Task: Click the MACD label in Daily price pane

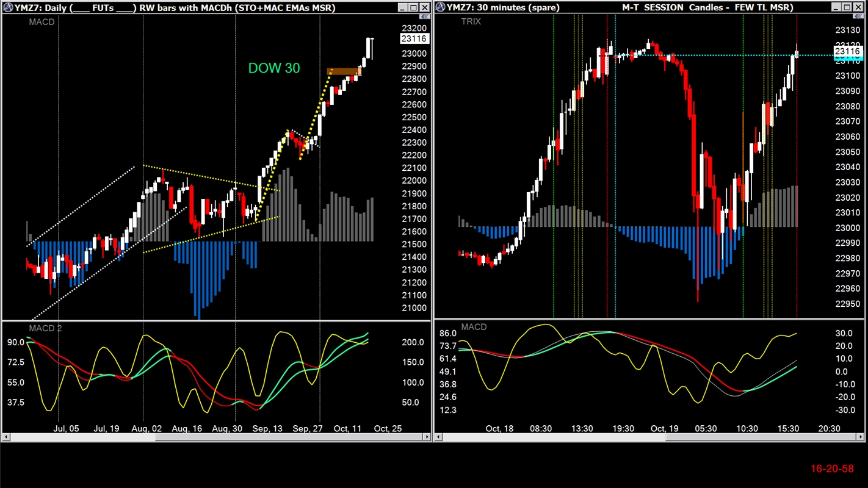Action: (42, 22)
